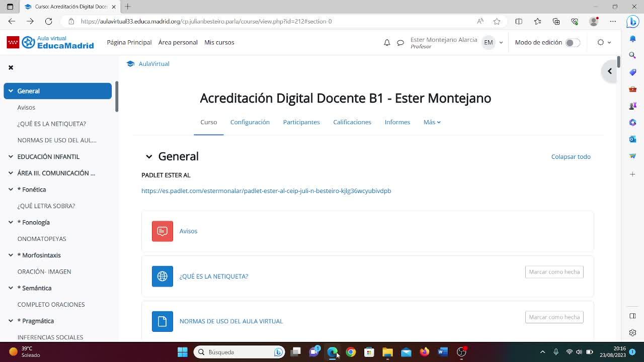Reload the page with the refresh icon
The width and height of the screenshot is (644, 362).
[48, 21]
